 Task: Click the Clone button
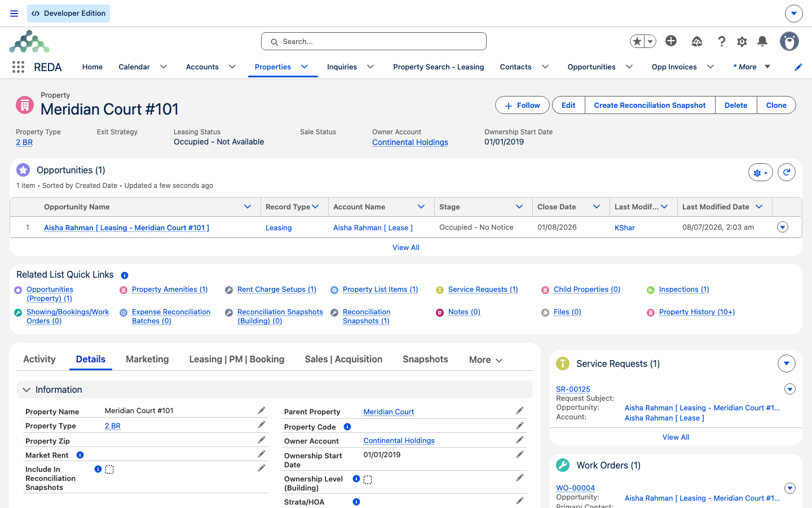pyautogui.click(x=776, y=106)
